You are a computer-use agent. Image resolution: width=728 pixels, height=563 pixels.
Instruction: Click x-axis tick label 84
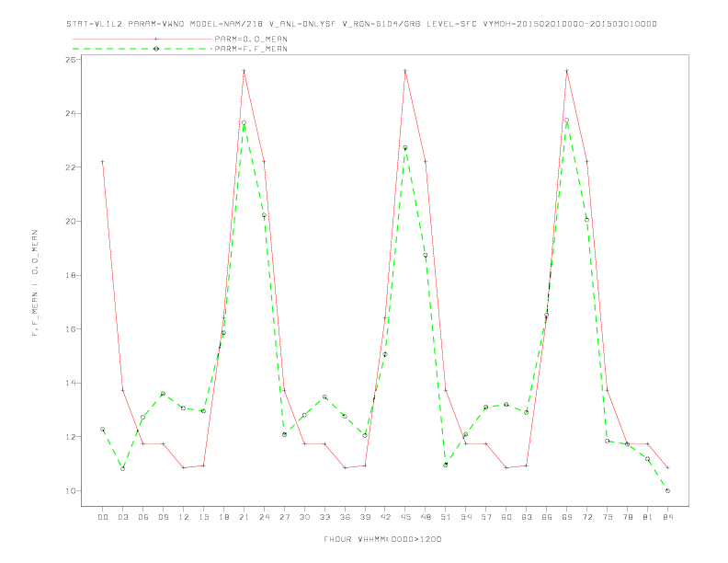pos(667,517)
